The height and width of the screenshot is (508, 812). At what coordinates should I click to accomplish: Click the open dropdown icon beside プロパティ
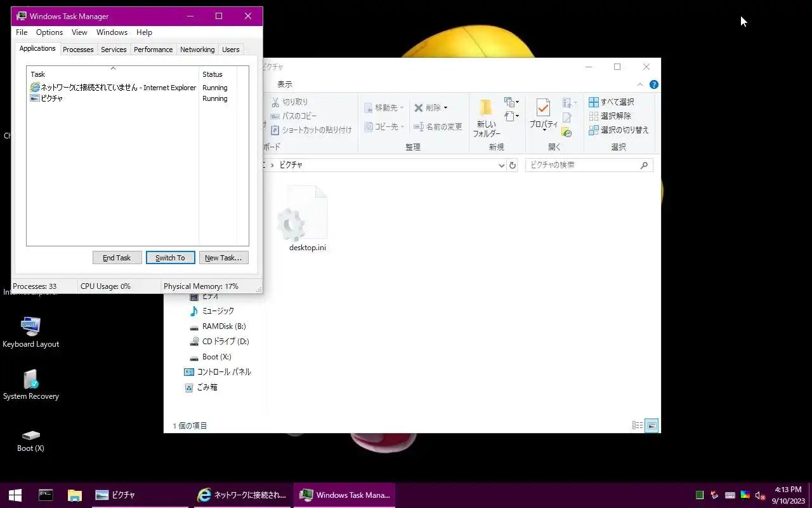pos(570,103)
